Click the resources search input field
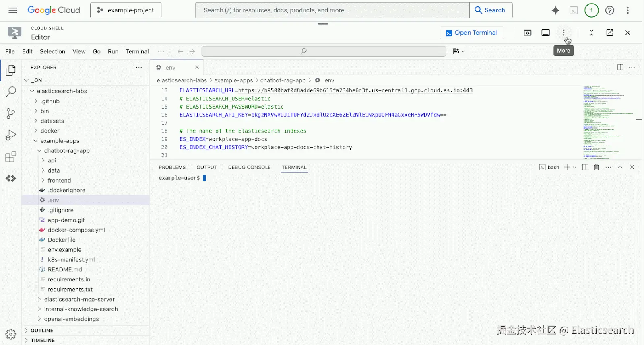 [332, 10]
